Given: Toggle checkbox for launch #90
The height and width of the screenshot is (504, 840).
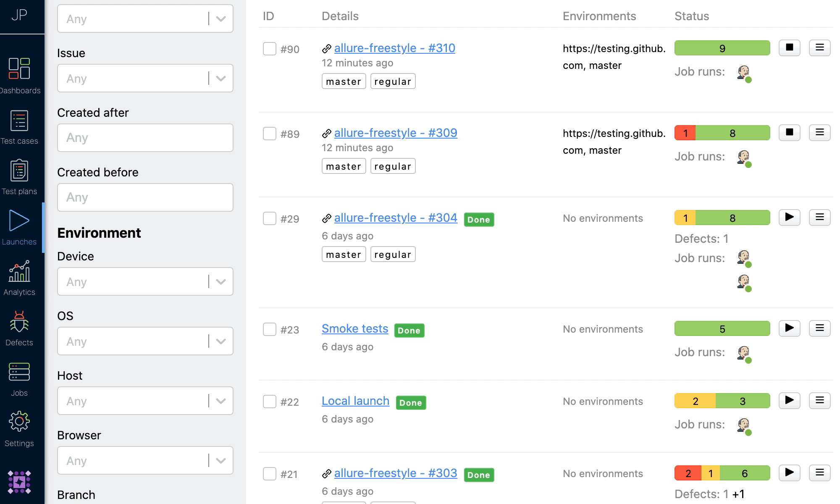Looking at the screenshot, I should tap(269, 47).
